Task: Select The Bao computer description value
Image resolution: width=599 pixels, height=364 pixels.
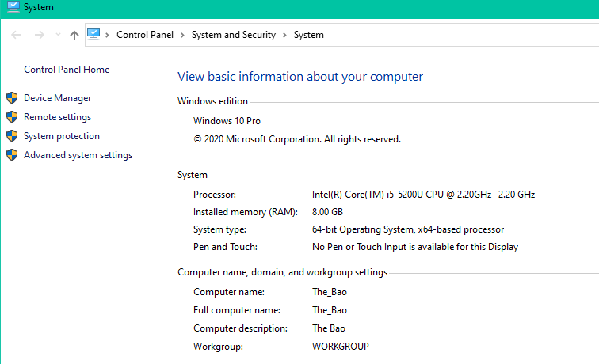Action: point(329,328)
